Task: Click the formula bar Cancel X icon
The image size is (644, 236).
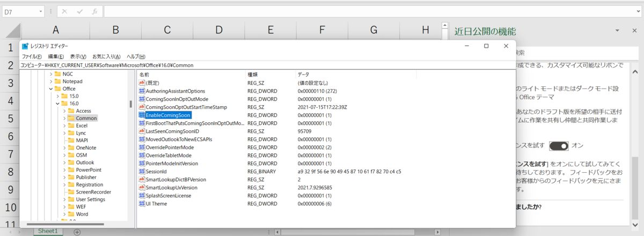Action: click(64, 11)
